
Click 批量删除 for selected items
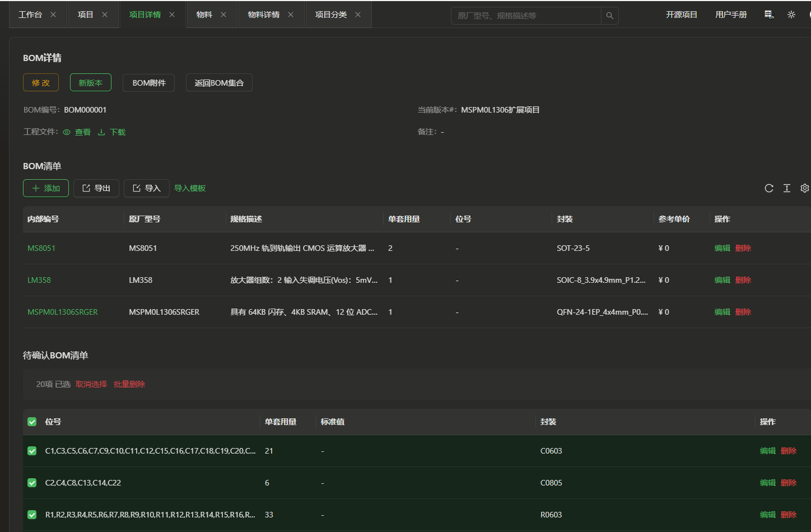coord(129,384)
